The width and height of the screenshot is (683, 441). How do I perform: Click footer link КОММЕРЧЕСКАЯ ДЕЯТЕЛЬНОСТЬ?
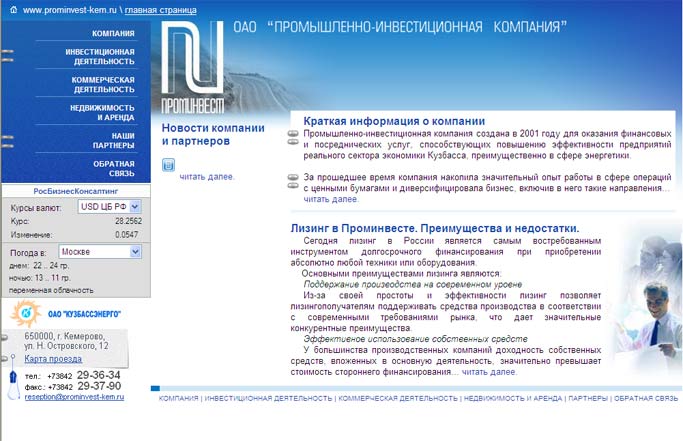coord(398,398)
